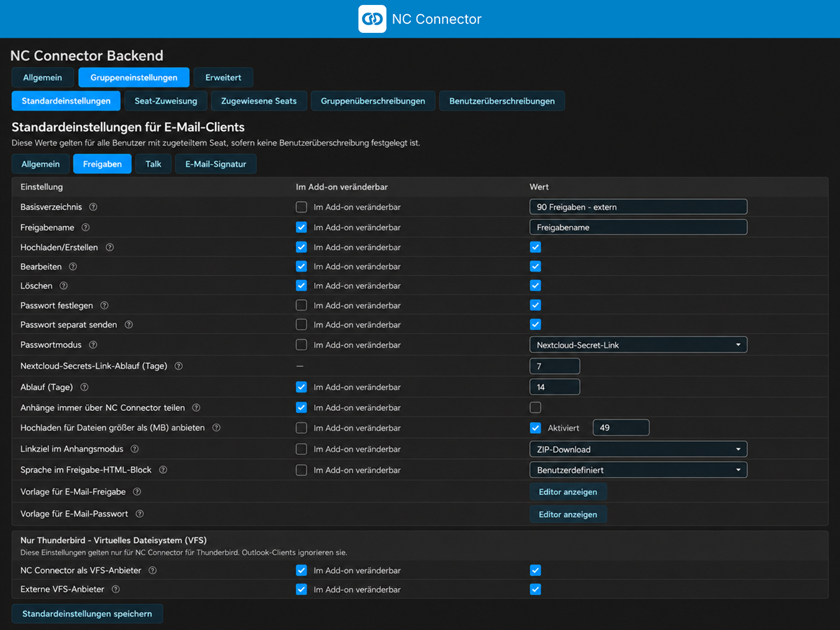Toggle NC Connector als VFS-Anbieter Add-on checkbox

[x=302, y=570]
